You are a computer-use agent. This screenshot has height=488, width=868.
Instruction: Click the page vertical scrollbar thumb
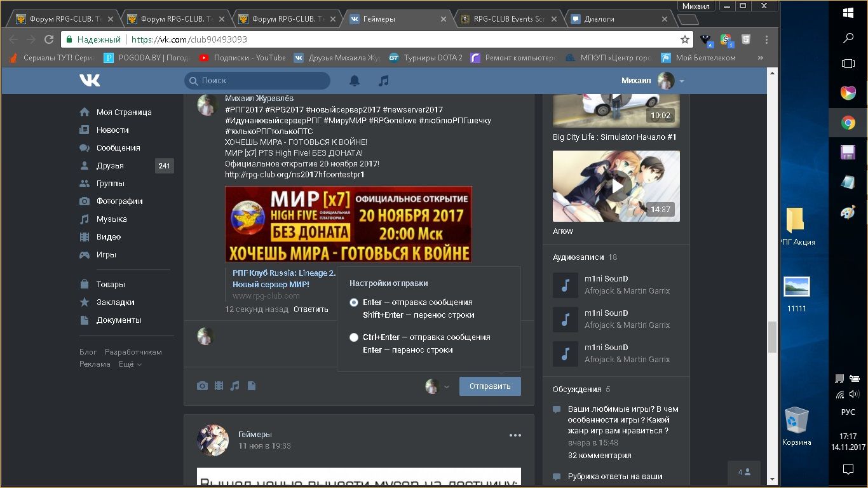click(773, 337)
